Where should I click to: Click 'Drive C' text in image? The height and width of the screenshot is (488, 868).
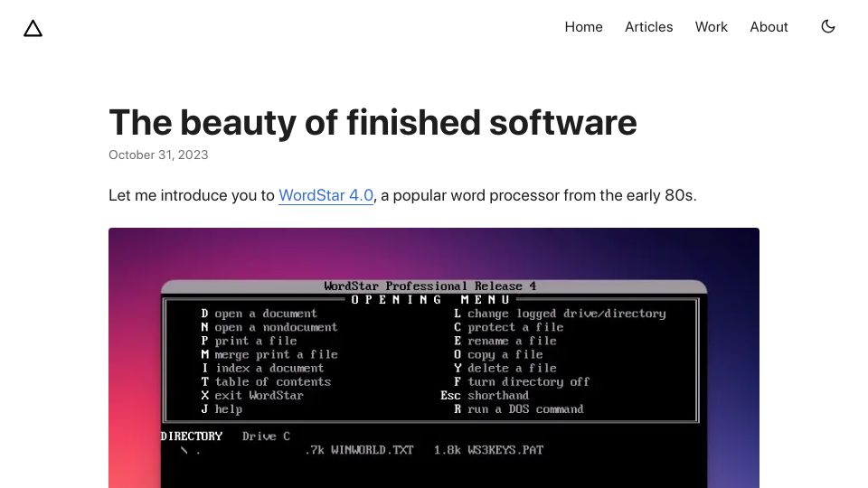(266, 436)
